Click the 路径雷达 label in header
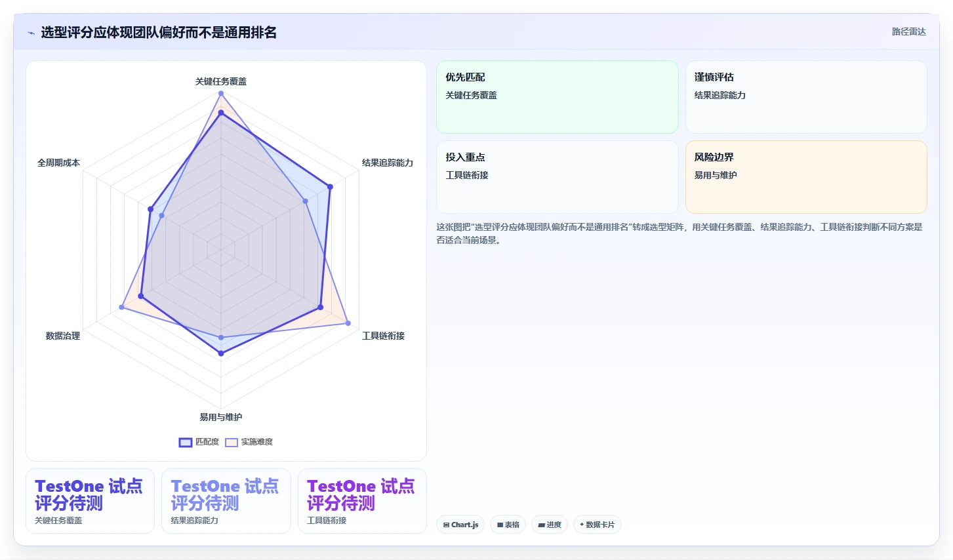Image resolution: width=953 pixels, height=560 pixels. tap(908, 31)
